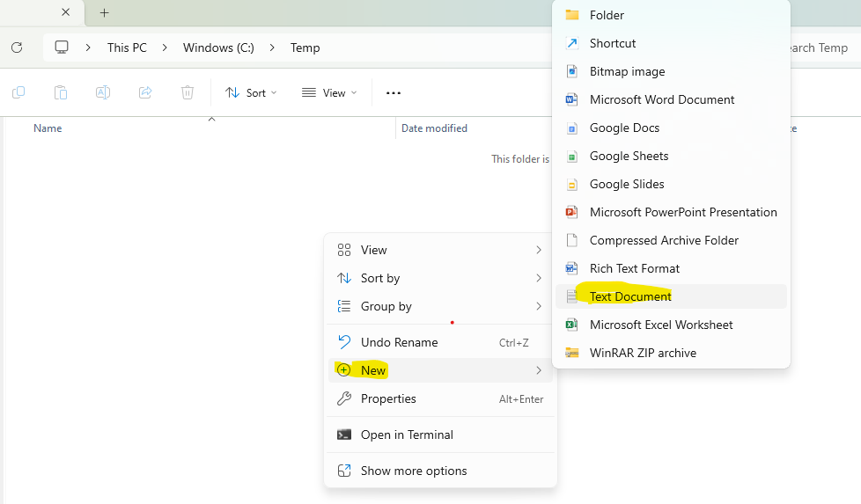Click the Sort by arrows icon
Screen dimensions: 861x504
point(344,278)
